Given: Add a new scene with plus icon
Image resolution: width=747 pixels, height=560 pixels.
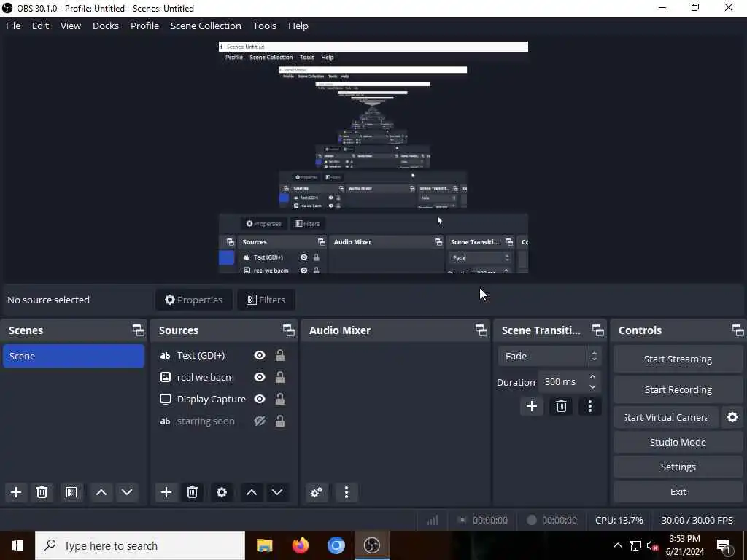Looking at the screenshot, I should pyautogui.click(x=16, y=492).
